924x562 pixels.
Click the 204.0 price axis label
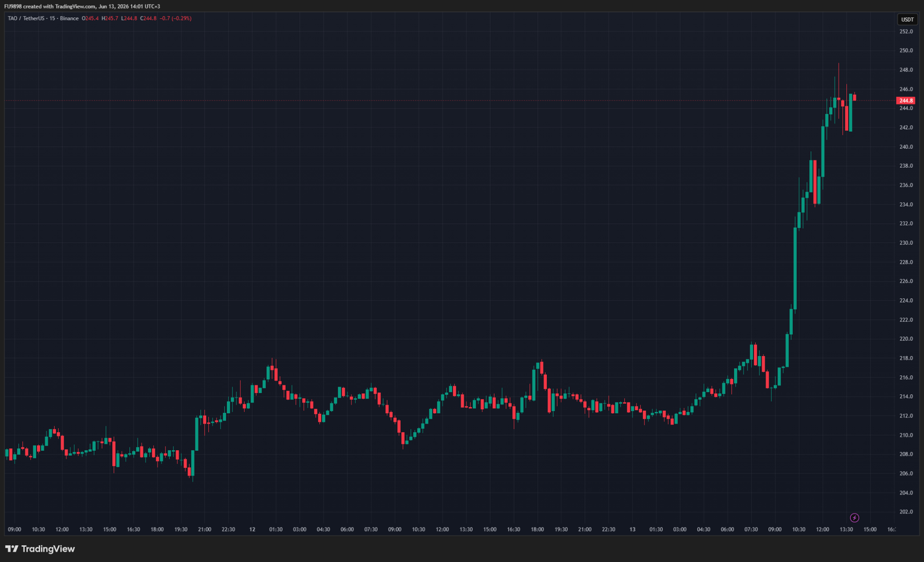tap(906, 493)
